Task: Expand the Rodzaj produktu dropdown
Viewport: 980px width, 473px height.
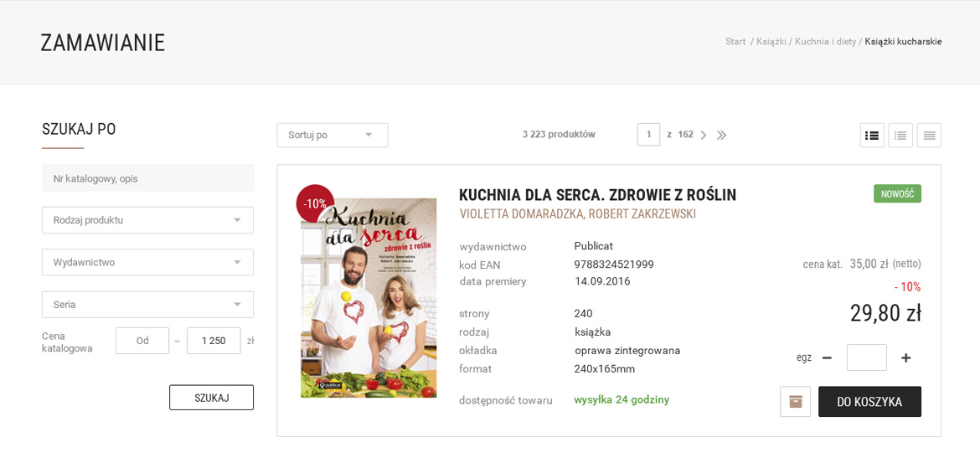Action: [x=147, y=220]
